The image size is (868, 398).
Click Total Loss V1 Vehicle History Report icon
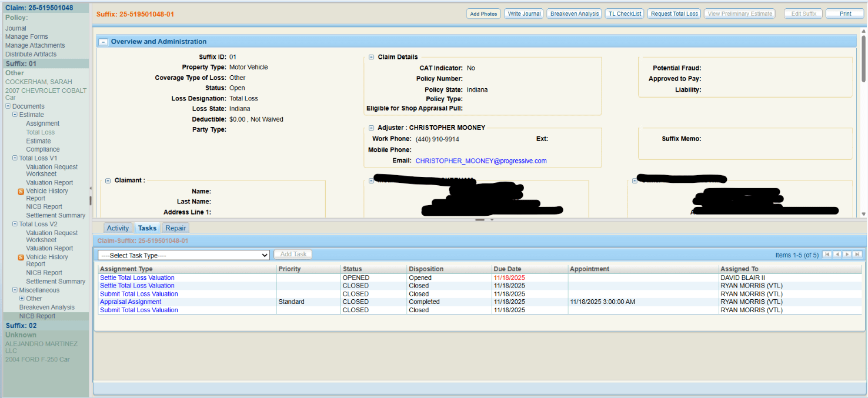(x=21, y=191)
